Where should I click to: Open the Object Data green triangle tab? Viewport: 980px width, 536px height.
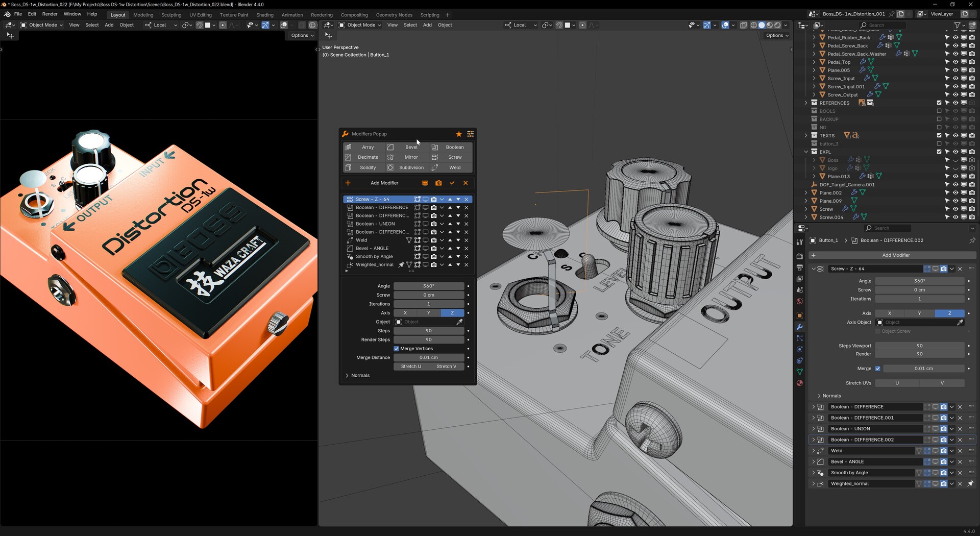click(x=800, y=372)
